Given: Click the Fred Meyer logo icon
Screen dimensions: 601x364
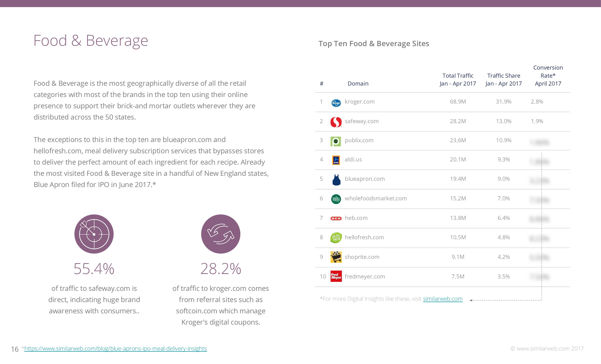Looking at the screenshot, I should pos(336,276).
